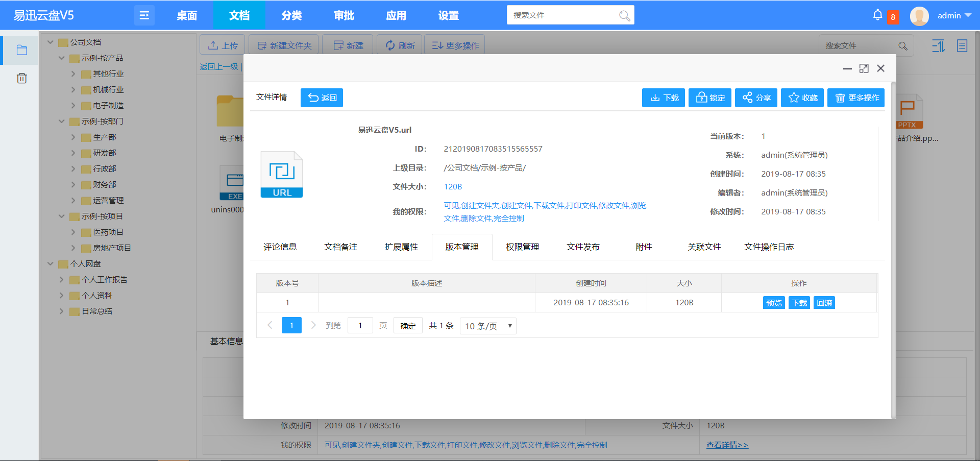Viewport: 980px width, 461px height.
Task: Collapse the 示例-按产品 tree node
Action: point(61,58)
